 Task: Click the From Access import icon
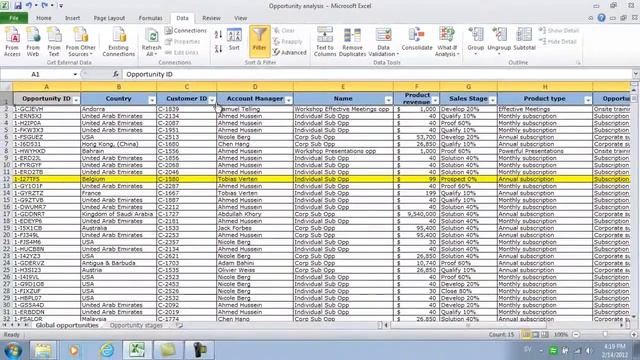(x=12, y=41)
